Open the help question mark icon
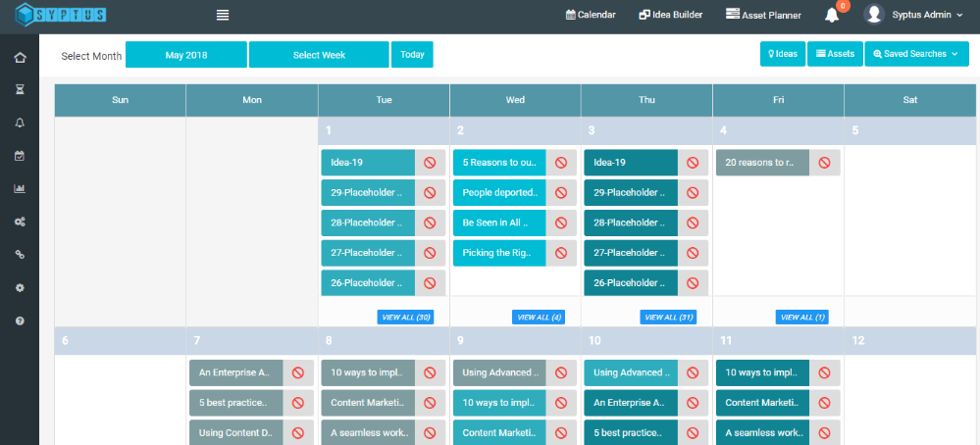The image size is (980, 445). [x=20, y=321]
